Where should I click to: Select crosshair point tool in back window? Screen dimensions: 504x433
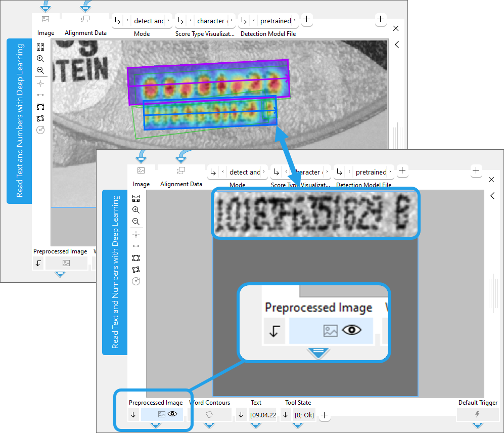40,83
